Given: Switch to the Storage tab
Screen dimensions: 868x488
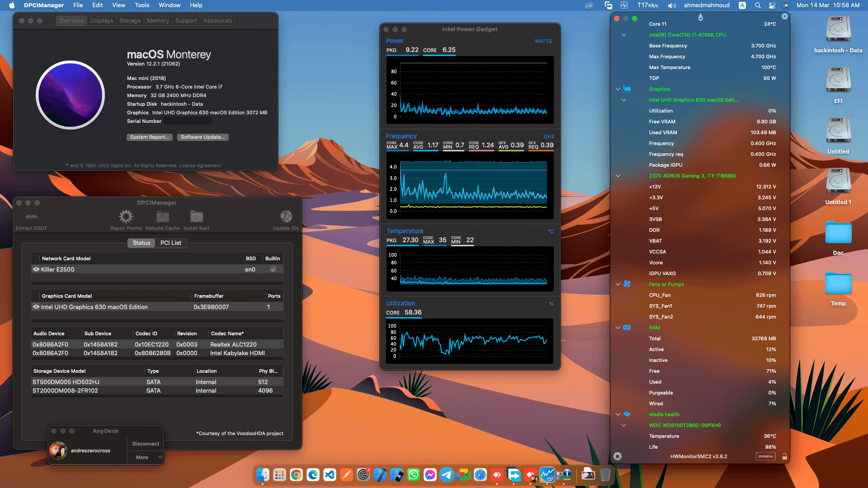Looking at the screenshot, I should pyautogui.click(x=130, y=21).
